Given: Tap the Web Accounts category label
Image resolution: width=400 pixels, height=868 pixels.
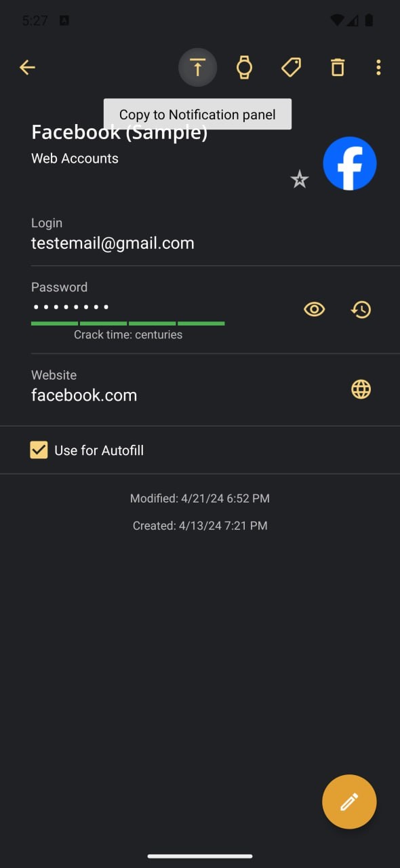Looking at the screenshot, I should [75, 159].
